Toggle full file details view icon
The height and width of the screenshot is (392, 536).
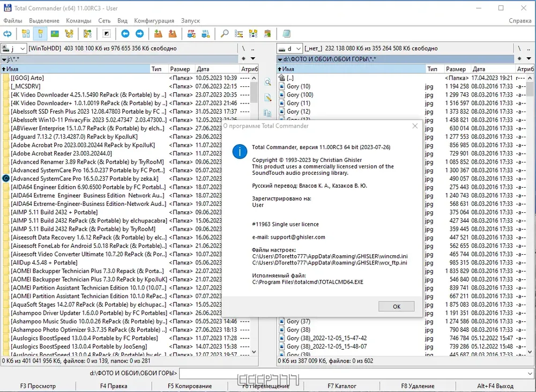coord(40,34)
